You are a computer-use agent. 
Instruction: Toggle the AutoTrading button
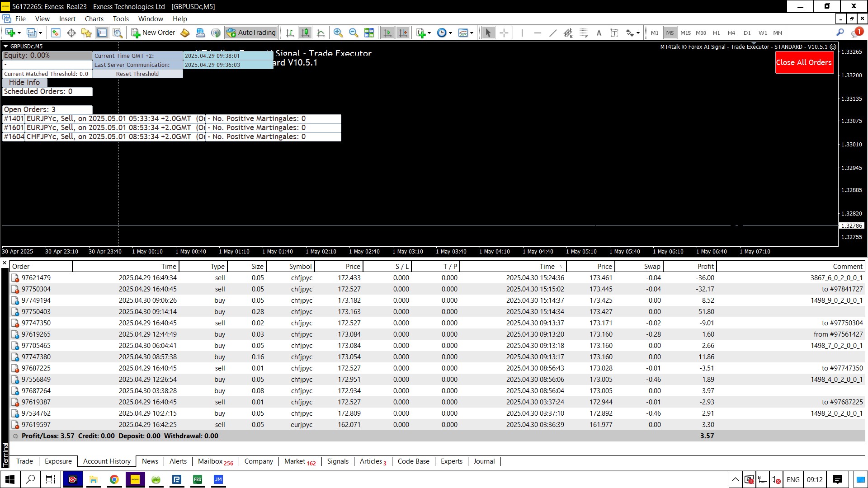[x=251, y=33]
